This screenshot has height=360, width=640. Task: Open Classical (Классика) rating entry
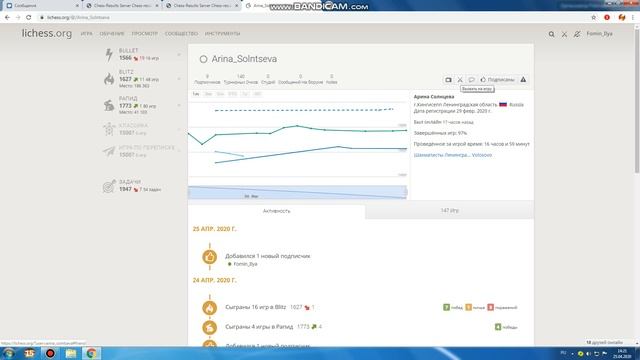tap(142, 129)
